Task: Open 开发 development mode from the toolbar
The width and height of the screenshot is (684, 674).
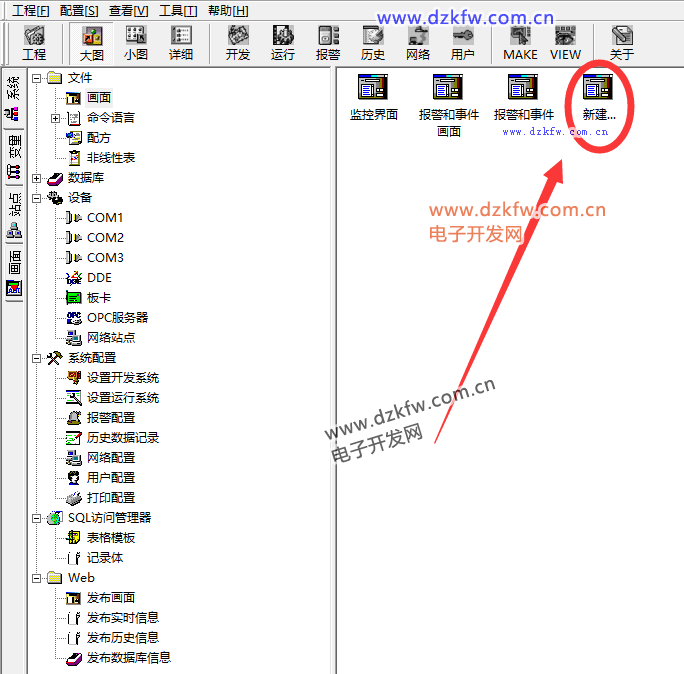Action: tap(238, 43)
